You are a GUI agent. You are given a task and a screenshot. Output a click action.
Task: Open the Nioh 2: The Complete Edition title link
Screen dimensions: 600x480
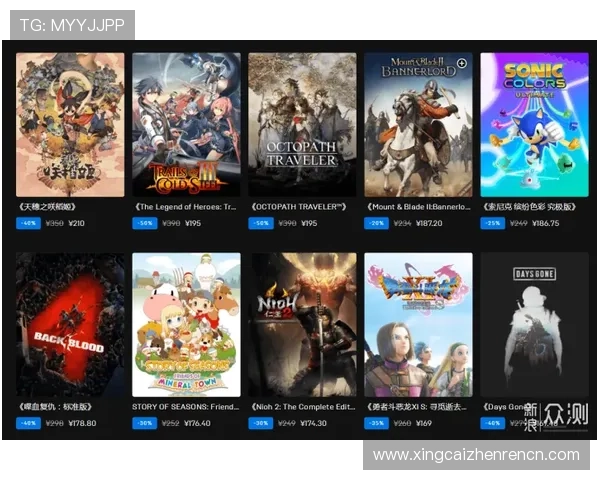point(303,407)
